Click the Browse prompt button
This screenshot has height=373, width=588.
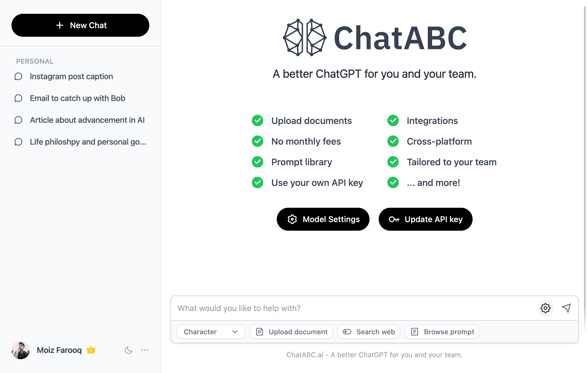tap(442, 332)
